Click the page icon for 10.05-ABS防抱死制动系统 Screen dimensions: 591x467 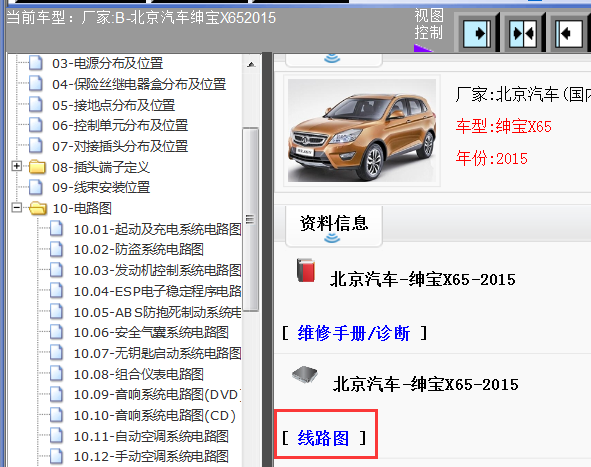(57, 312)
